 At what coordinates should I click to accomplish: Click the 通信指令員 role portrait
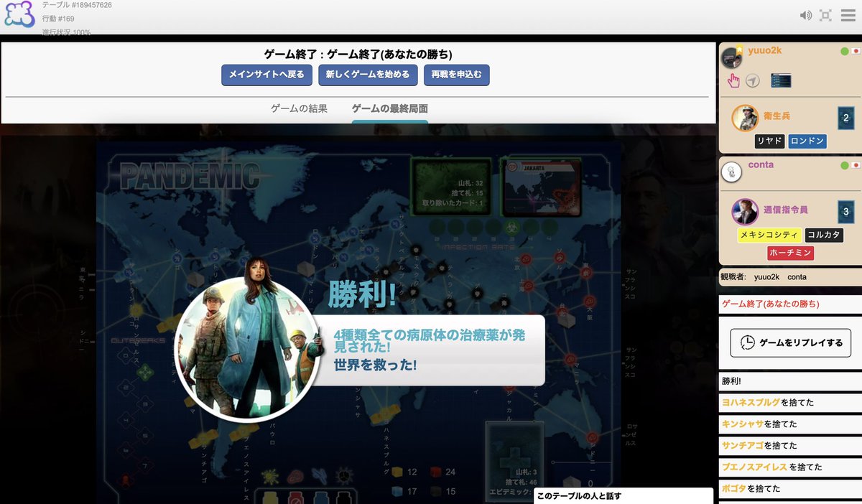(x=745, y=212)
